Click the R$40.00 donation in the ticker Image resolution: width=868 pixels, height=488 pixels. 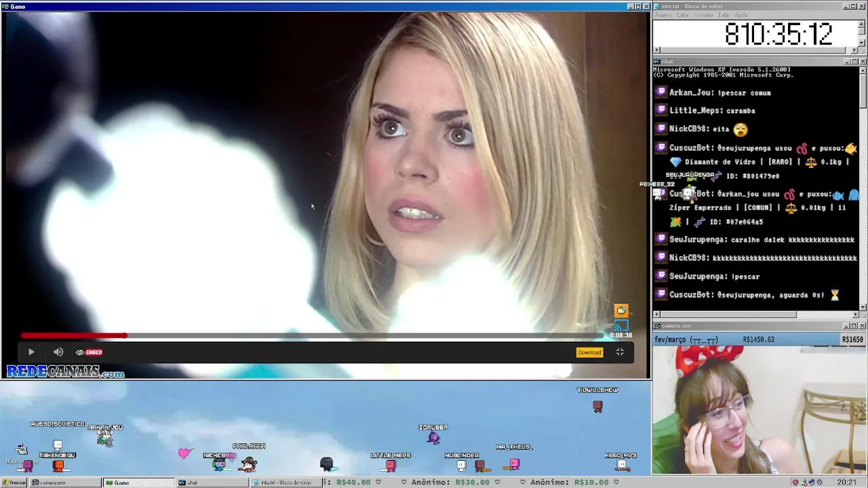353,483
